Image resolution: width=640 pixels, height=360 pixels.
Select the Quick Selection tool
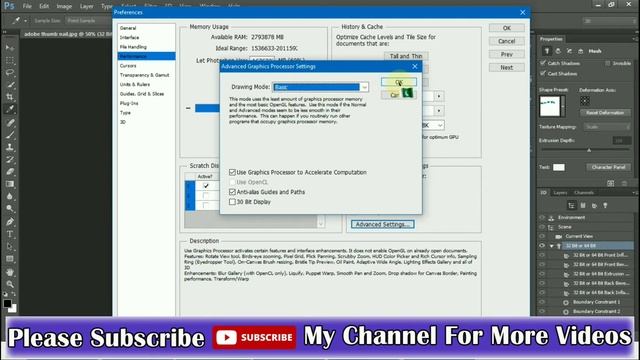(x=10, y=85)
